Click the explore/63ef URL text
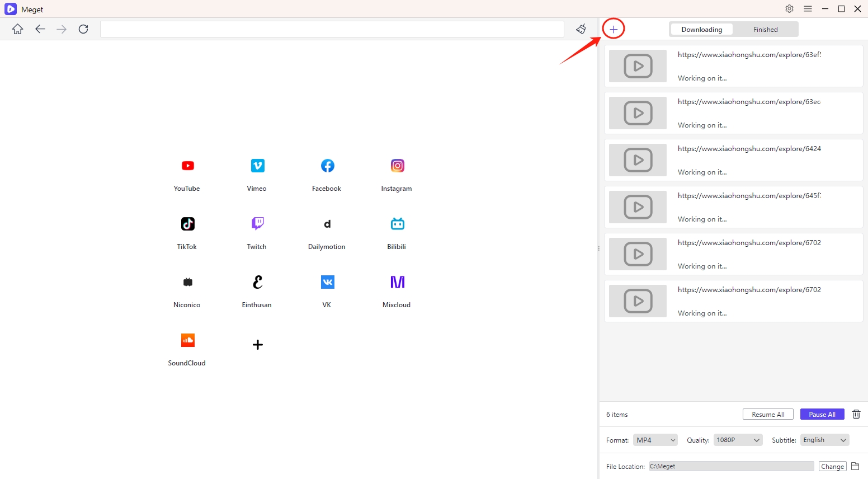Screen dimensions: 868x479 point(749,55)
